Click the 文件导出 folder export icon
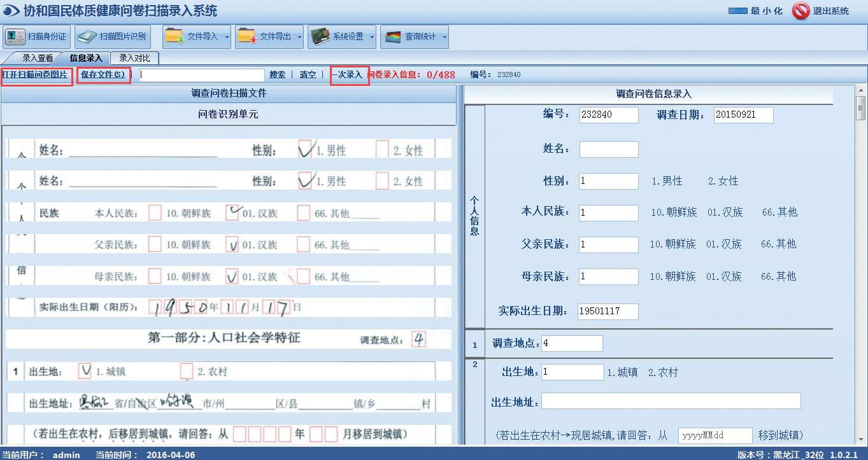This screenshot has height=460, width=868. 247,37
